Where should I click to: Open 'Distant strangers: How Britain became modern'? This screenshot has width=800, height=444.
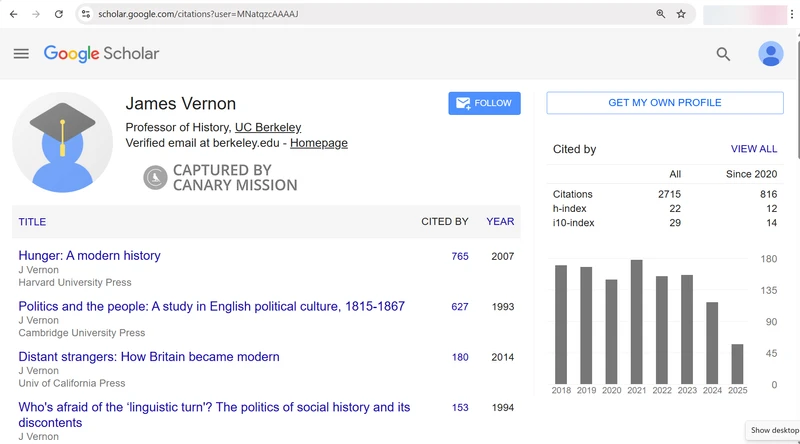[x=149, y=357]
